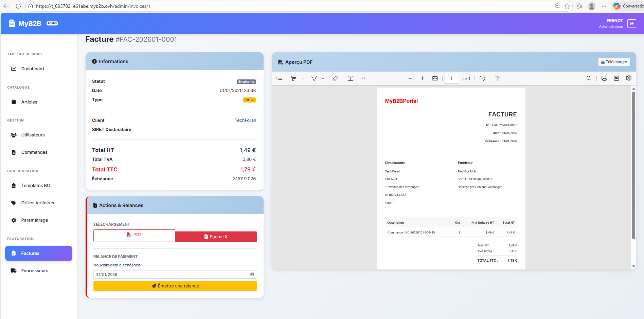Rotate the PDF page
Viewport: 644px width, 319px height.
[x=482, y=78]
